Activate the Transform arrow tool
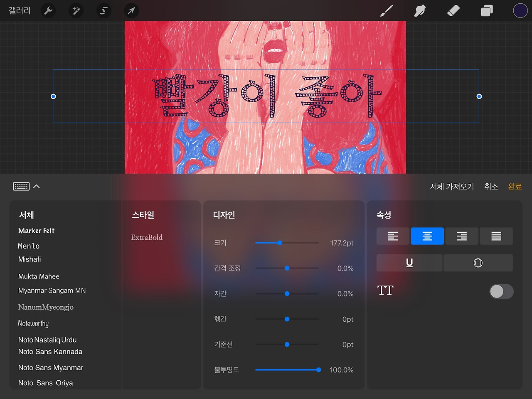The height and width of the screenshot is (399, 532). click(x=131, y=10)
